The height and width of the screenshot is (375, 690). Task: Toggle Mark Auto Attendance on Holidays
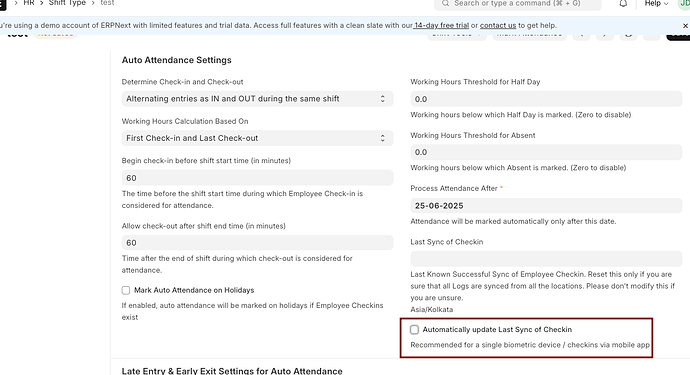coord(126,290)
